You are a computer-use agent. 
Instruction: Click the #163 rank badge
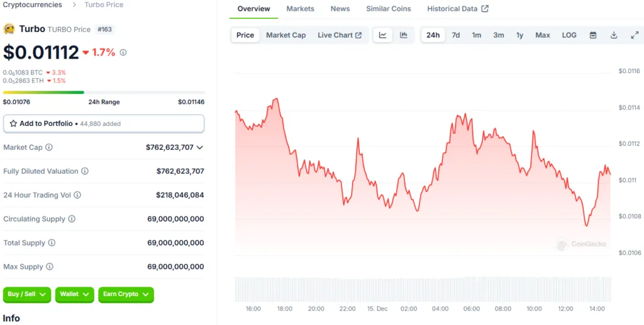(105, 29)
